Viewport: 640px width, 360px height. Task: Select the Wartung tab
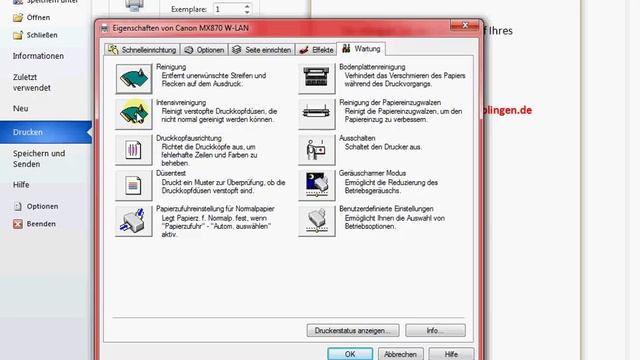(x=361, y=49)
